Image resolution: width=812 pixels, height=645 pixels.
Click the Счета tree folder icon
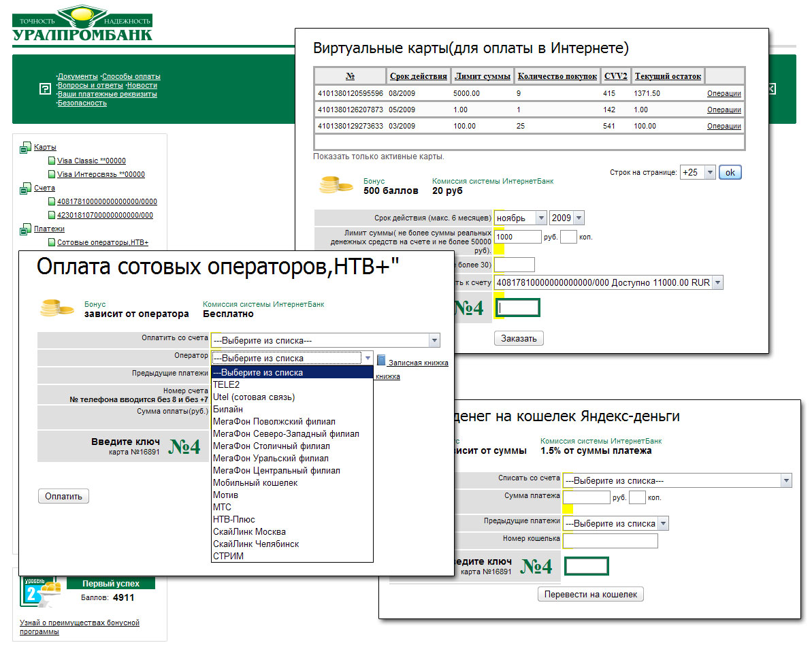click(25, 189)
